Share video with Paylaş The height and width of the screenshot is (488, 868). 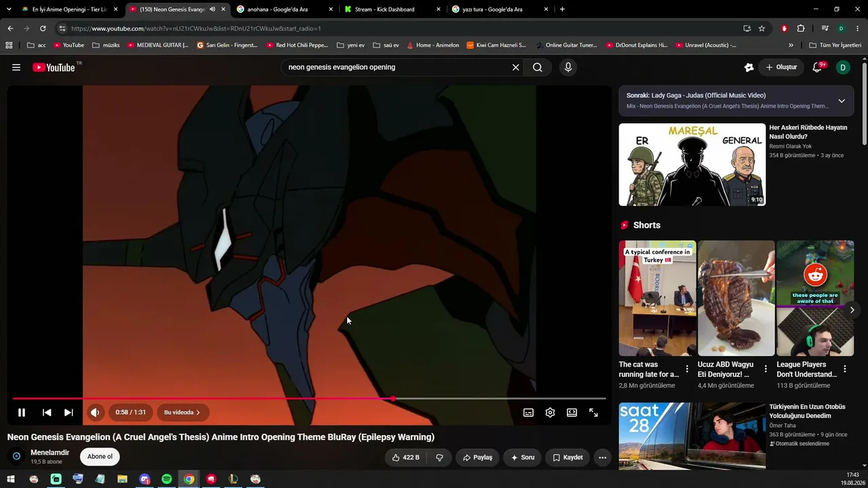[x=477, y=457]
